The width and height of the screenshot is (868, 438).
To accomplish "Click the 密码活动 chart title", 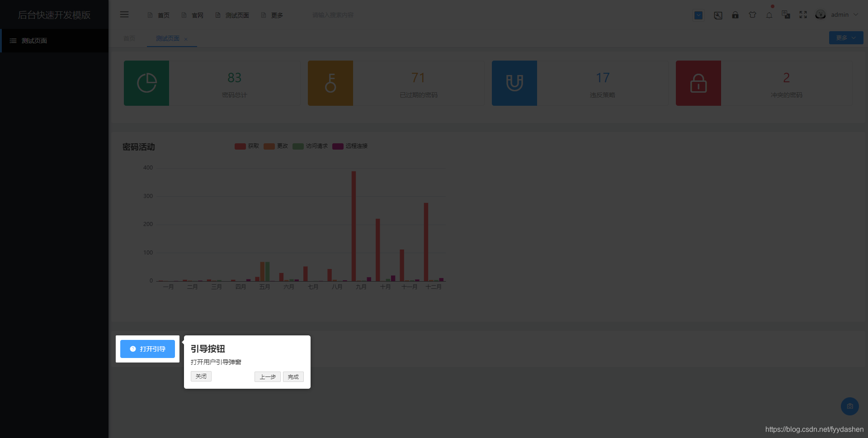I will coord(139,147).
